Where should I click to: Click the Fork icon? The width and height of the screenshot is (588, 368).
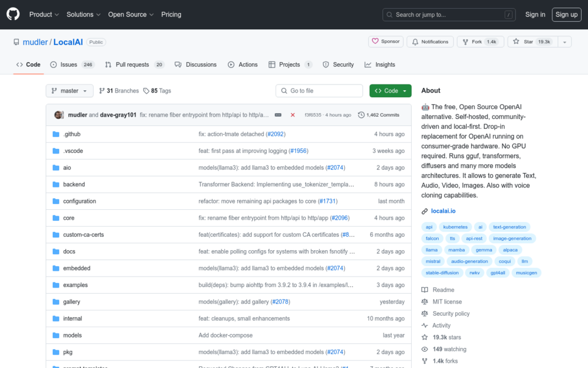[x=465, y=41]
